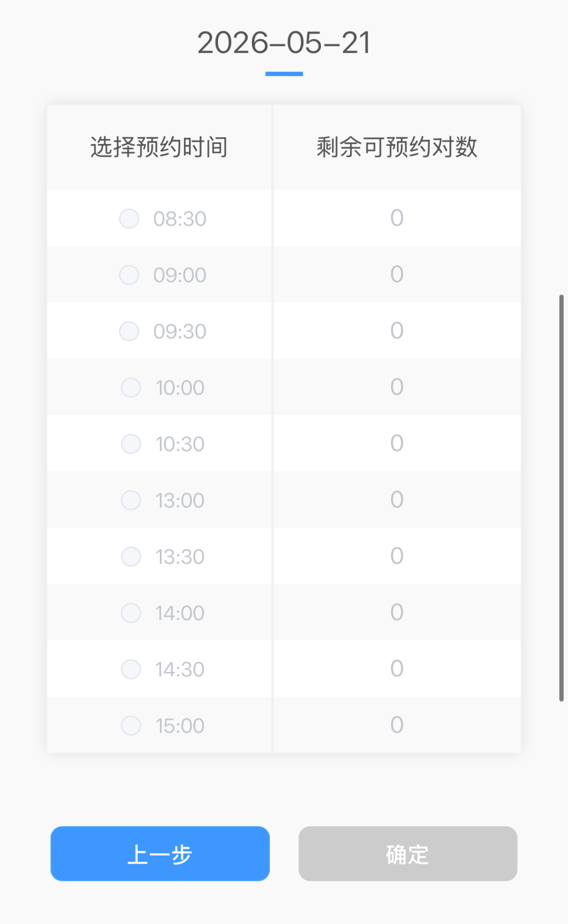
Task: Select the 15:00 slot radio button
Action: click(131, 726)
